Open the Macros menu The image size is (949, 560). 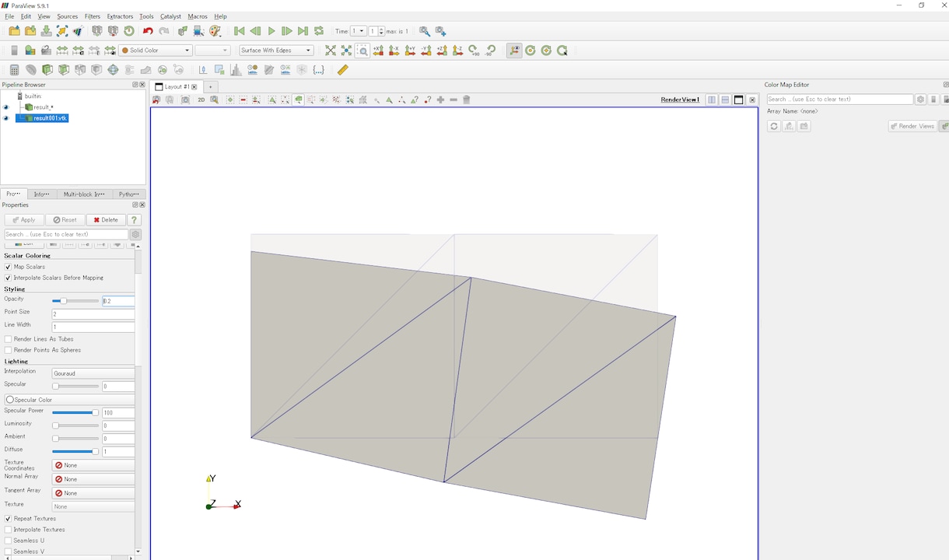198,16
